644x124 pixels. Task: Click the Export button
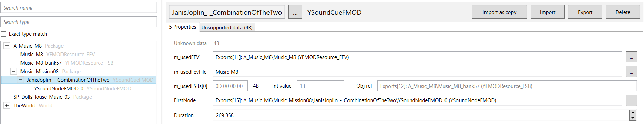pyautogui.click(x=585, y=12)
